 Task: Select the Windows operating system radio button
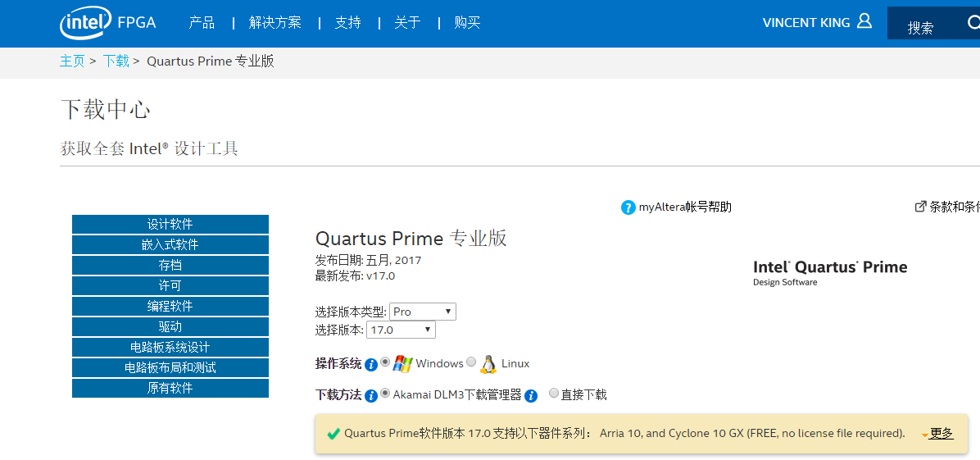pos(385,362)
